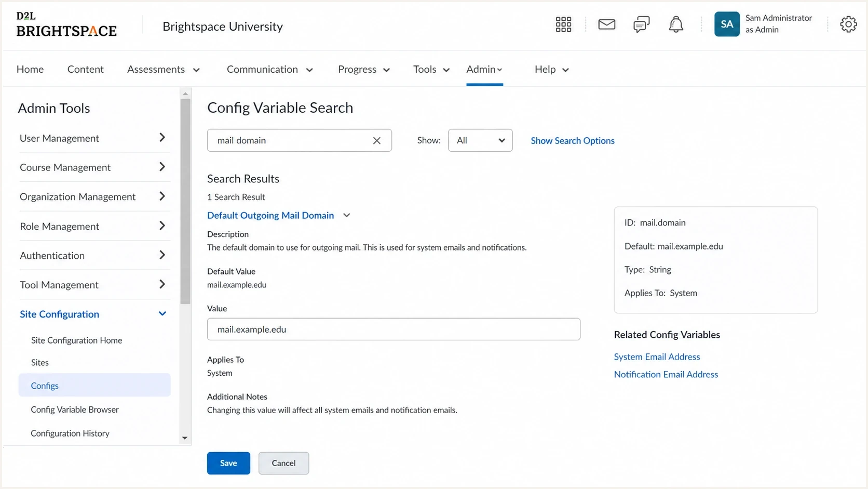Clear the mail domain search text
This screenshot has width=868, height=489.
click(x=377, y=140)
